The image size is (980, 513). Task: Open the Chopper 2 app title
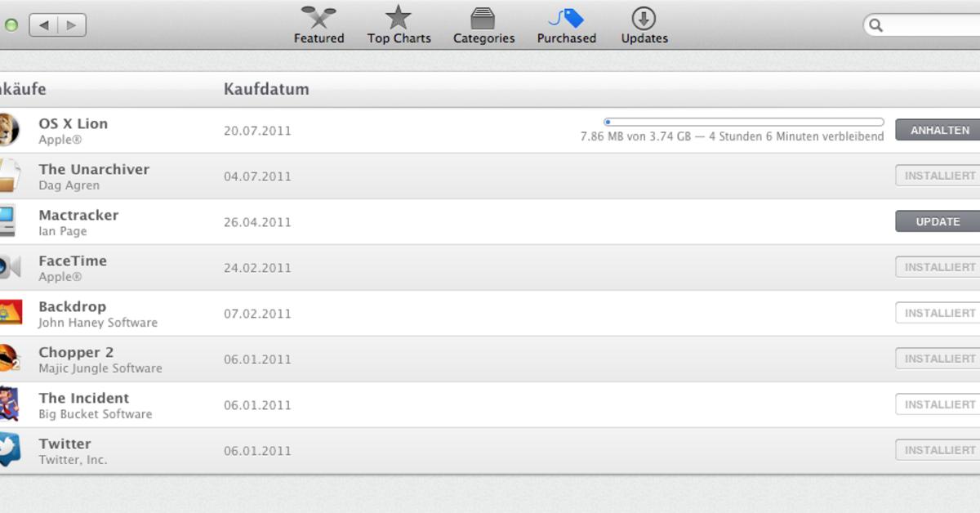click(76, 352)
